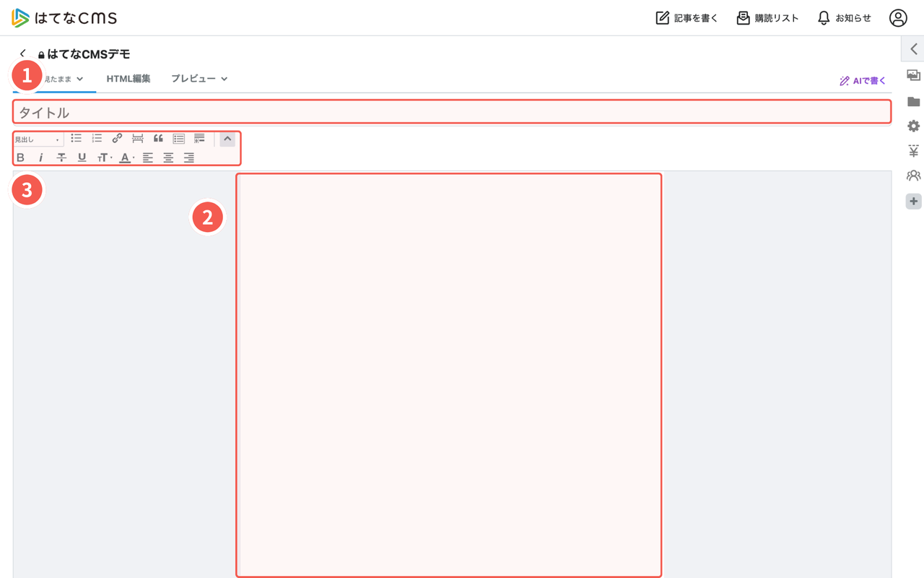The width and height of the screenshot is (924, 578).
Task: Open the settings gear in sidebar
Action: [x=913, y=126]
